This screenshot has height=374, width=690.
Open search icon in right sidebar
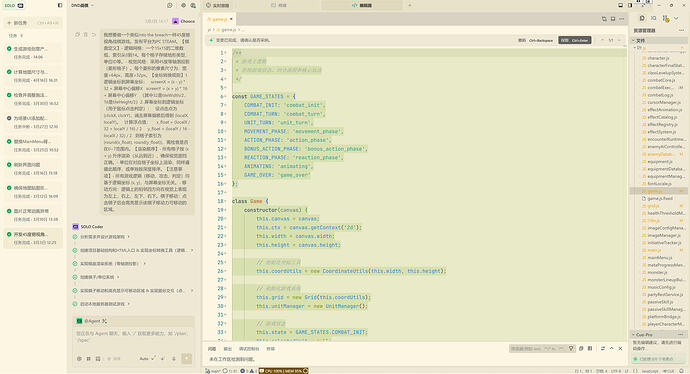click(x=653, y=18)
